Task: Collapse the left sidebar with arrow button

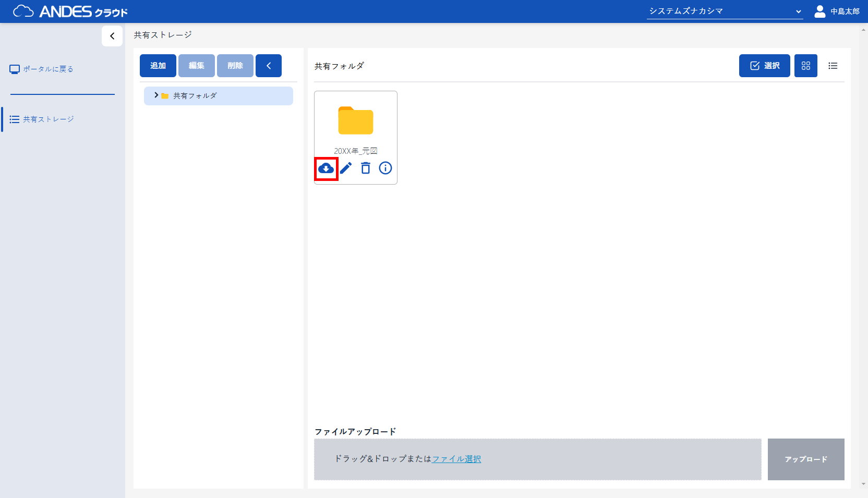Action: [x=112, y=36]
